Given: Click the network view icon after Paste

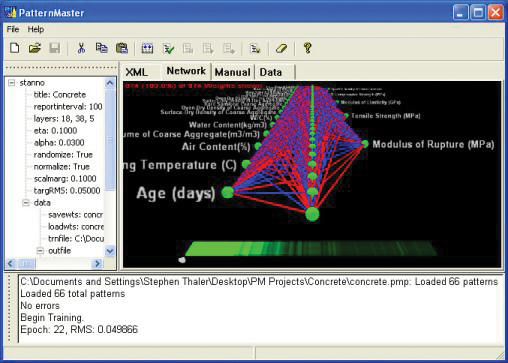Looking at the screenshot, I should click(147, 49).
